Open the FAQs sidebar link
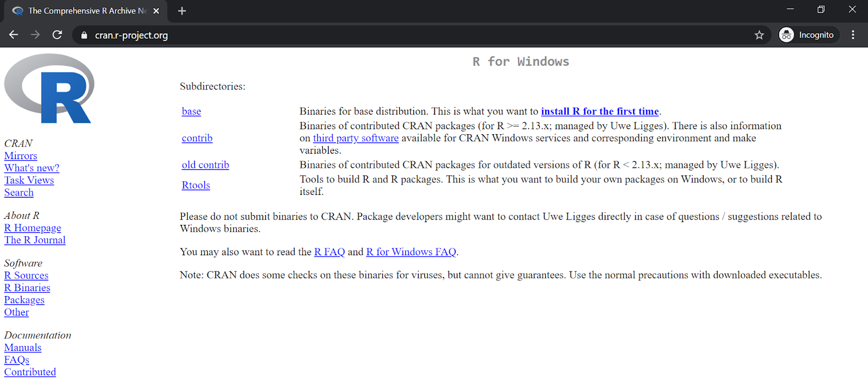This screenshot has height=384, width=868. point(17,360)
